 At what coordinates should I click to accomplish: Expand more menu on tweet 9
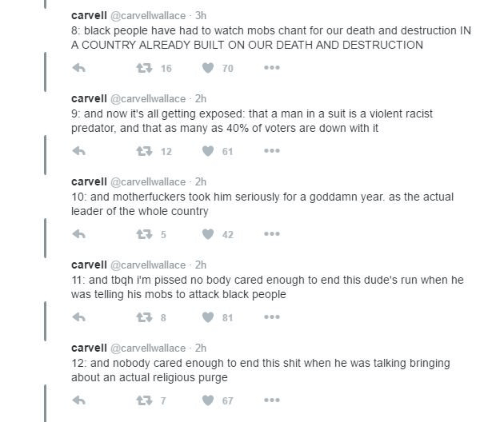[272, 151]
